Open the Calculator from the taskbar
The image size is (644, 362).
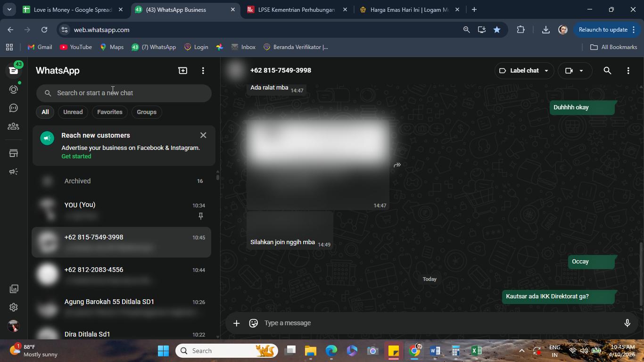(x=455, y=351)
